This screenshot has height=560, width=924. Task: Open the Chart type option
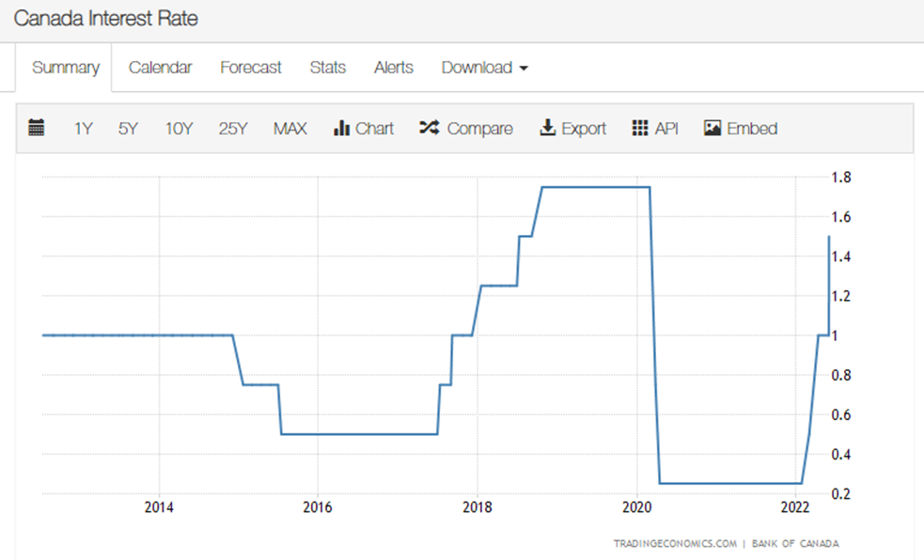tap(364, 128)
